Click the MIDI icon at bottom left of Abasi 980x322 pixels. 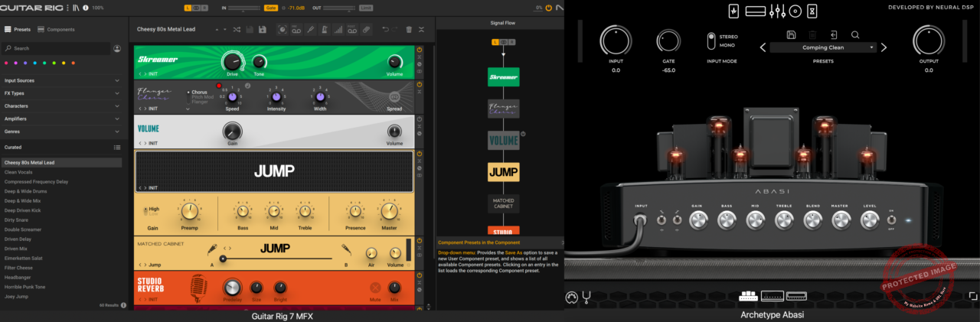pos(570,297)
